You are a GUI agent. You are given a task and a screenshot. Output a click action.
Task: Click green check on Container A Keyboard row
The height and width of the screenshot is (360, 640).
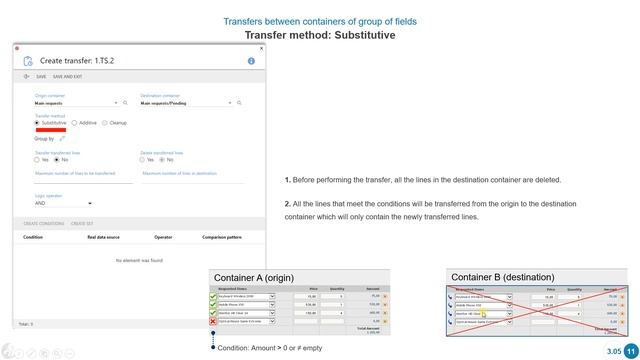click(x=213, y=296)
